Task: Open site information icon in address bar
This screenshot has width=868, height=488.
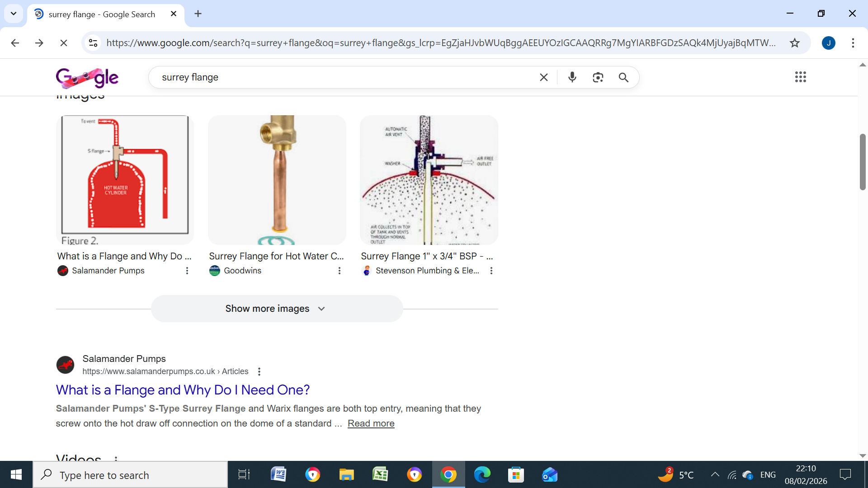Action: (93, 43)
